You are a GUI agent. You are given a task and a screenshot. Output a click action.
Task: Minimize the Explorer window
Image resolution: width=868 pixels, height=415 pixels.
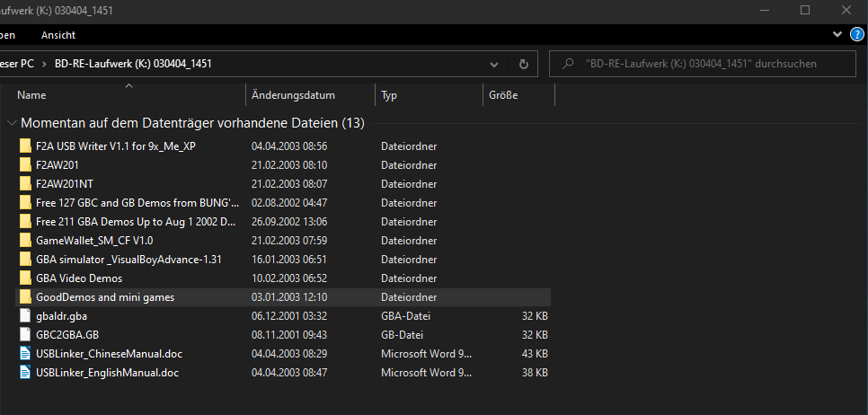tap(765, 10)
